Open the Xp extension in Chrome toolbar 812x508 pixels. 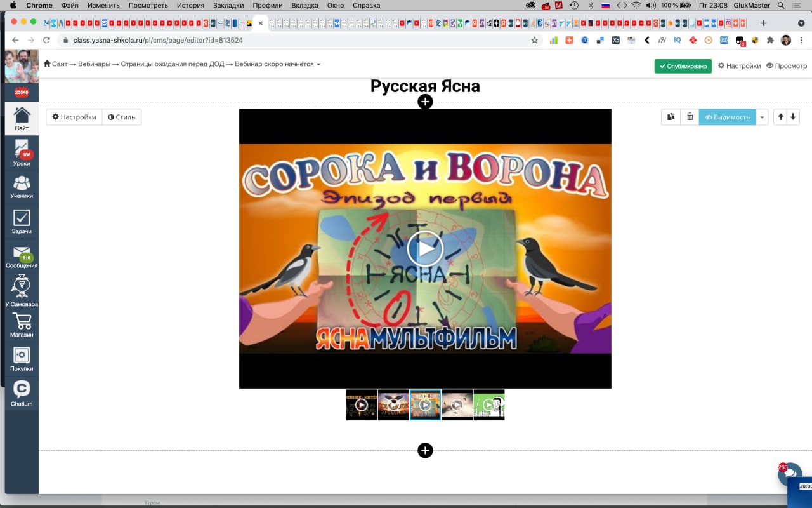click(615, 40)
